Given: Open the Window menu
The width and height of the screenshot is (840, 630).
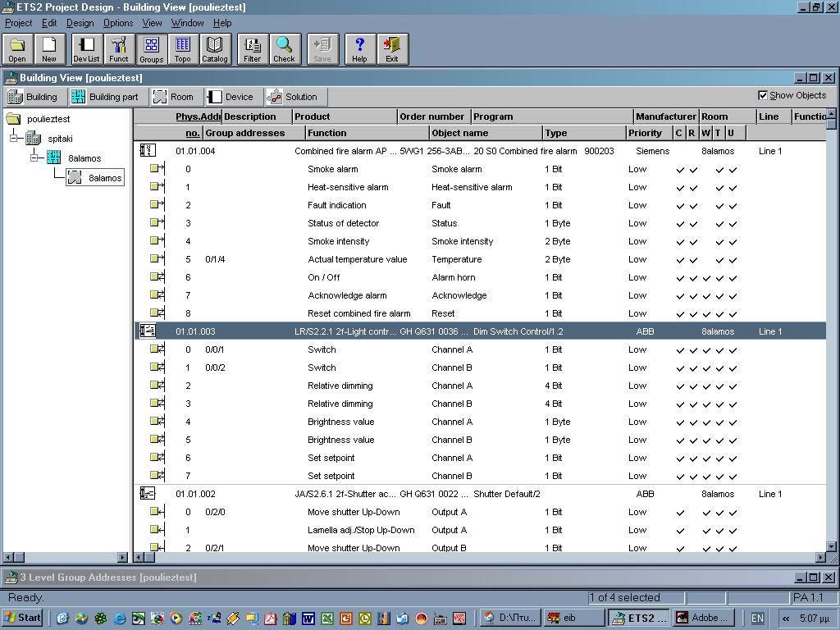Looking at the screenshot, I should pos(187,23).
